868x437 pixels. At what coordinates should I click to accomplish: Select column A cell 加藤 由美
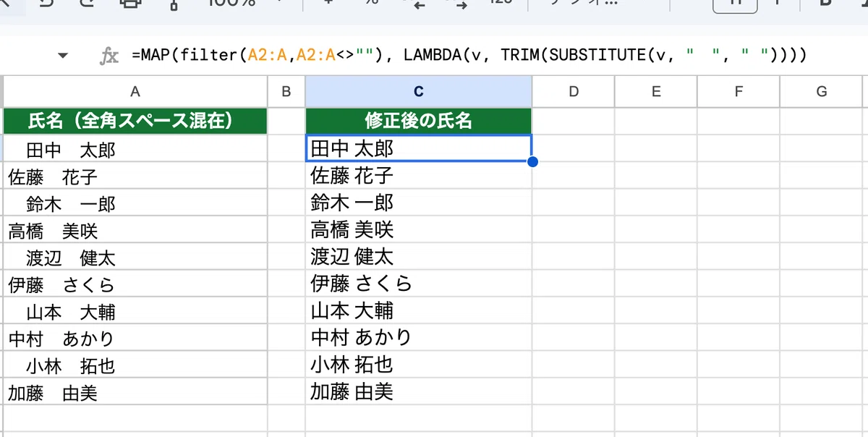coord(135,393)
